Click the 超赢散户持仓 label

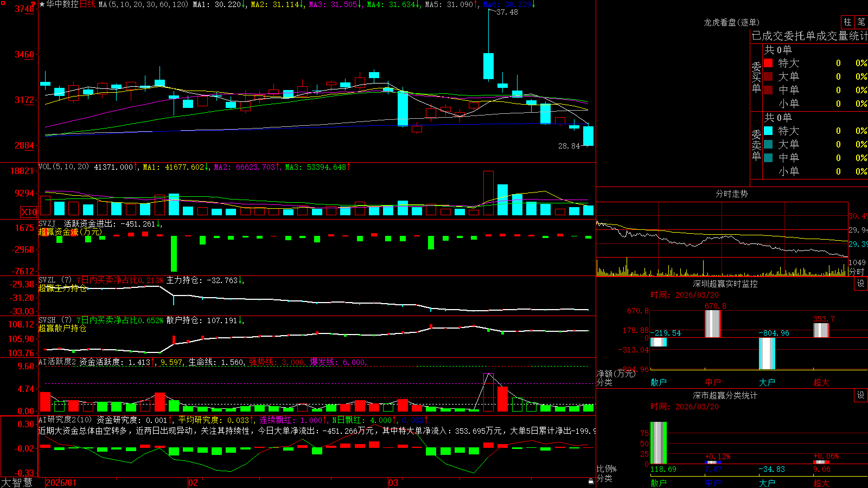pyautogui.click(x=62, y=329)
